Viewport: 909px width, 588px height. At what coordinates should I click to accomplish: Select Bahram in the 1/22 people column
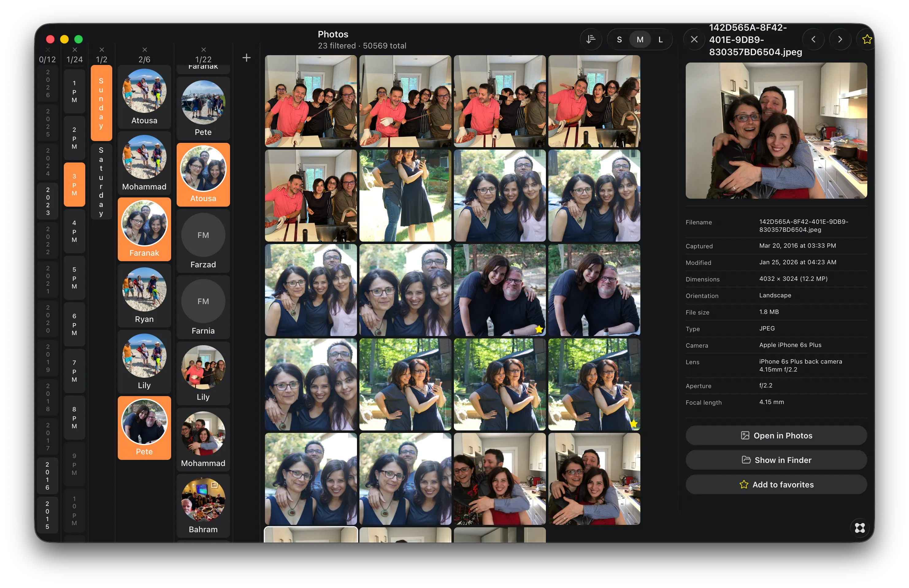point(203,506)
